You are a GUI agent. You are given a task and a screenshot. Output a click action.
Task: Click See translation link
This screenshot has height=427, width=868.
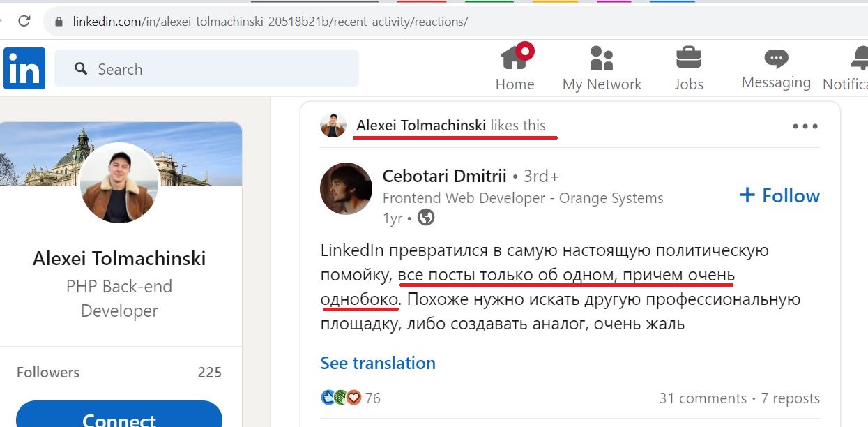(378, 363)
